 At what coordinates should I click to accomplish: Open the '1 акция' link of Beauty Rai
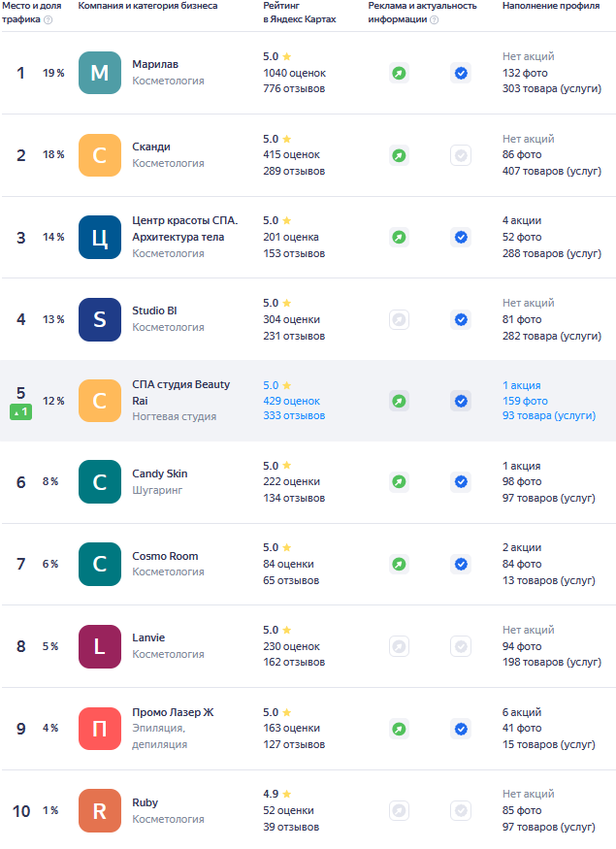click(x=521, y=385)
